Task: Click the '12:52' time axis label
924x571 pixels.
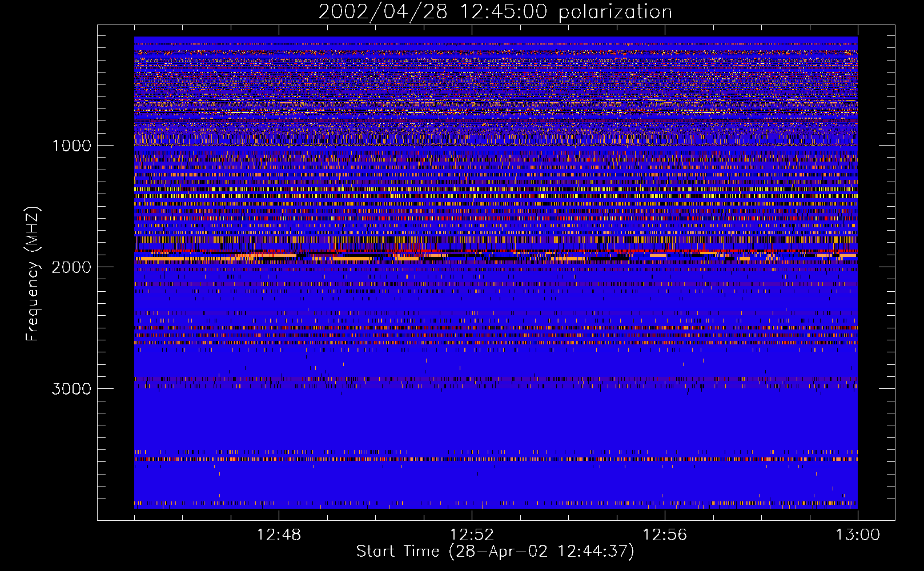Action: pyautogui.click(x=472, y=535)
